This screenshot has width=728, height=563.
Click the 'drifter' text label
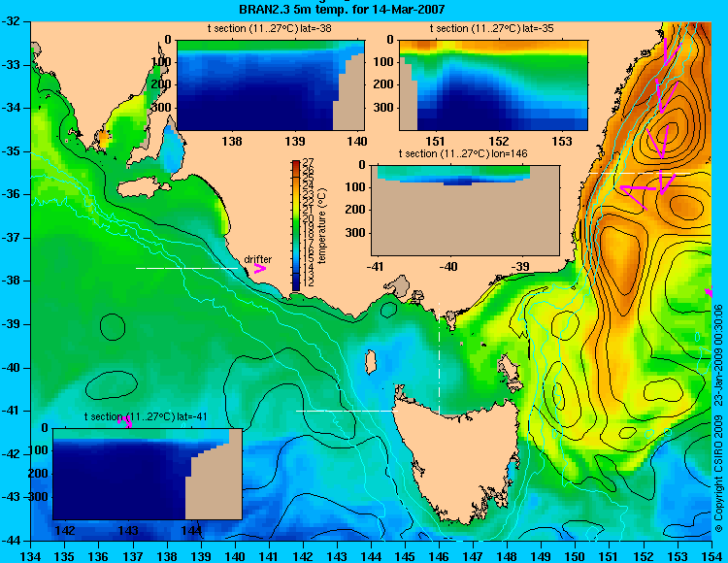click(257, 259)
